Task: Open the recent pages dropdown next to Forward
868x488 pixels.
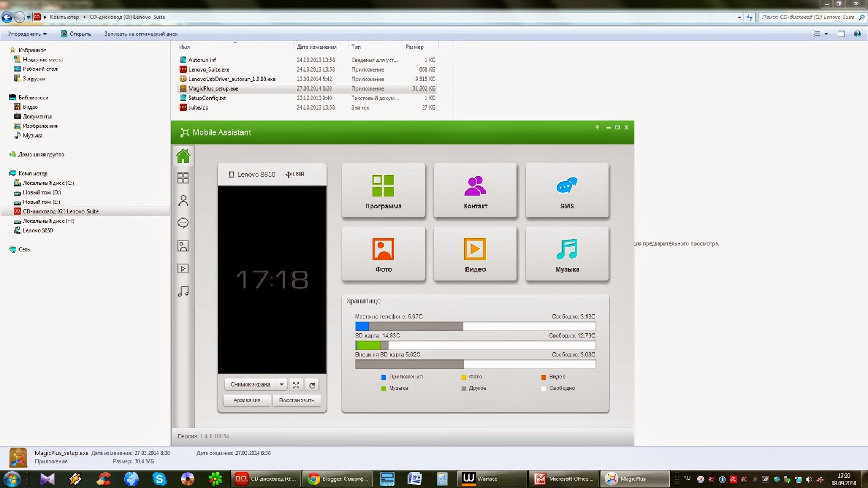Action: [29, 17]
